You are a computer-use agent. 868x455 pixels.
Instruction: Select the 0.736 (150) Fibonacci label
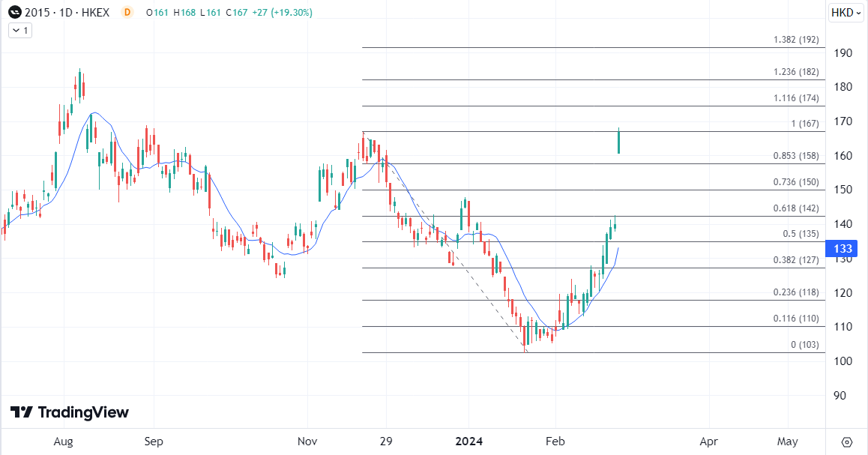(796, 182)
